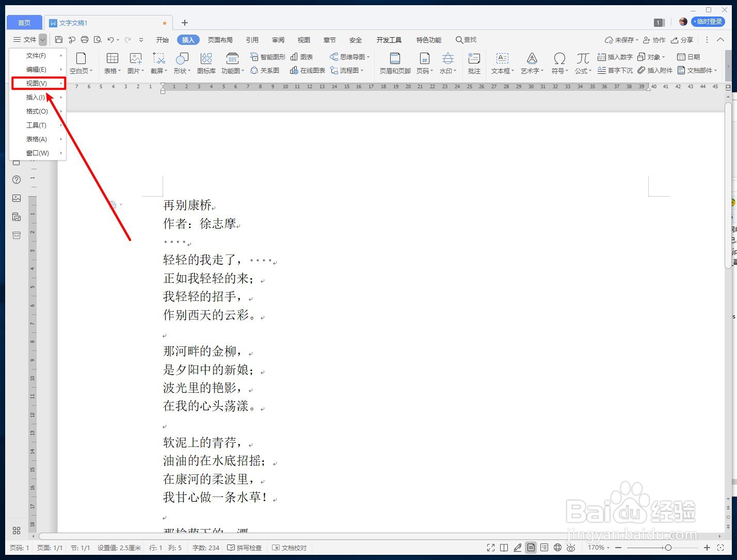Viewport: 737px width, 560px height.
Task: Open the 视图(V) menu entry
Action: point(36,83)
